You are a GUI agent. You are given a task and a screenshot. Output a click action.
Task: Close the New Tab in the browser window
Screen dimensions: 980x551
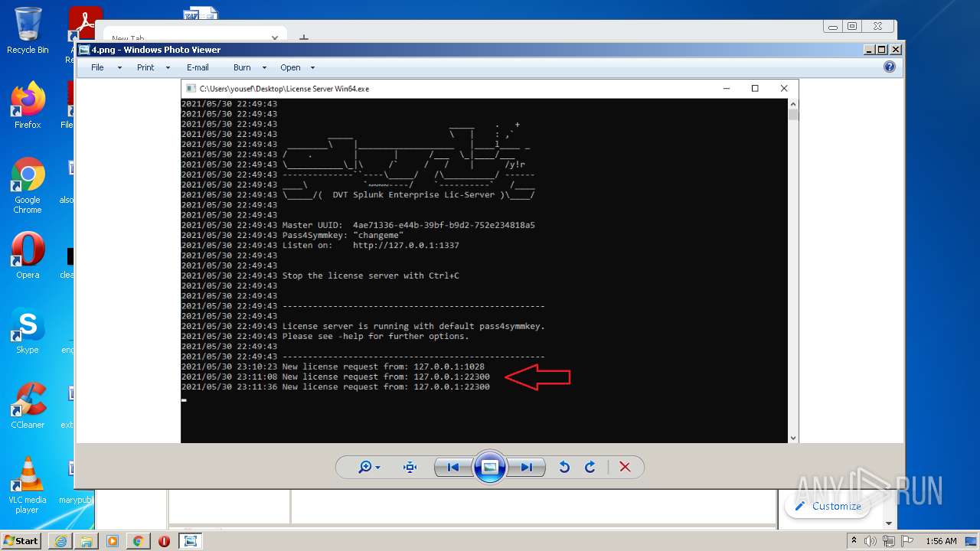[275, 37]
